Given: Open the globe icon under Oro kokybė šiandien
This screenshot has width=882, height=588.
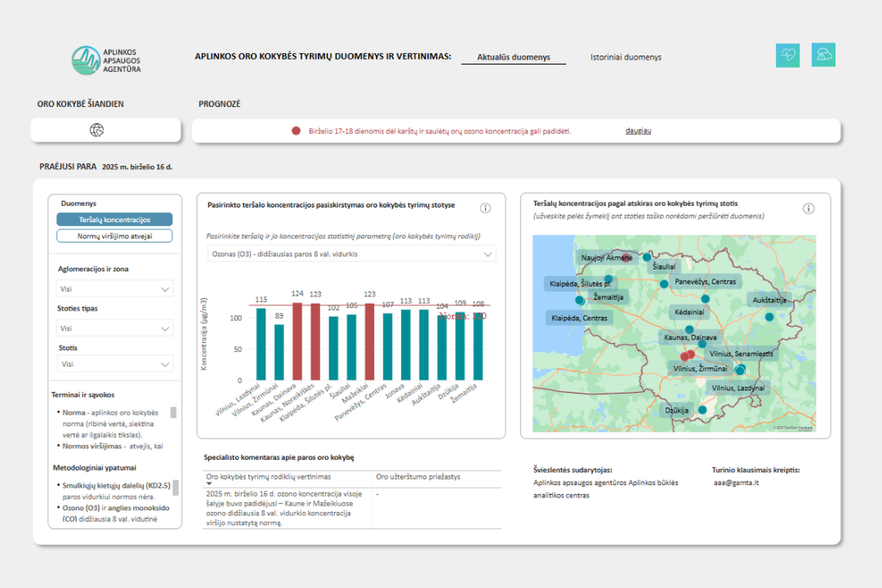Looking at the screenshot, I should 97,130.
